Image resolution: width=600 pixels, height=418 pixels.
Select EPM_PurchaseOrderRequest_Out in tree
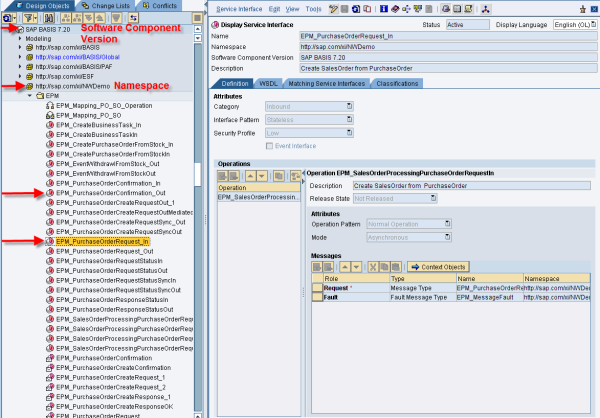point(104,251)
